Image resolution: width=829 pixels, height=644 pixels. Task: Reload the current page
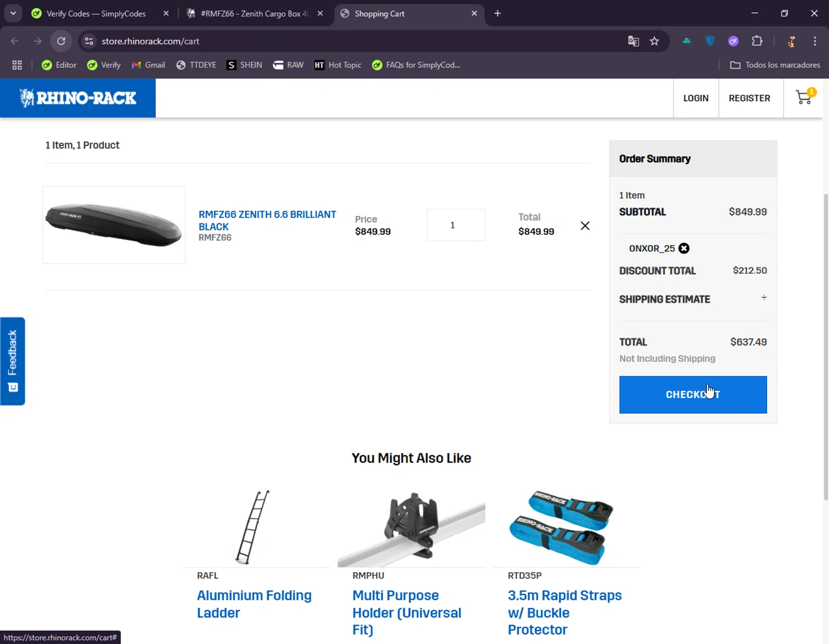(x=61, y=41)
